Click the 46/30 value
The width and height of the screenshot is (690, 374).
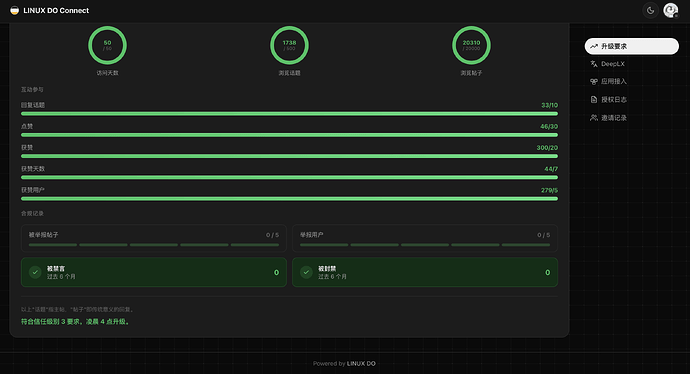click(x=549, y=126)
